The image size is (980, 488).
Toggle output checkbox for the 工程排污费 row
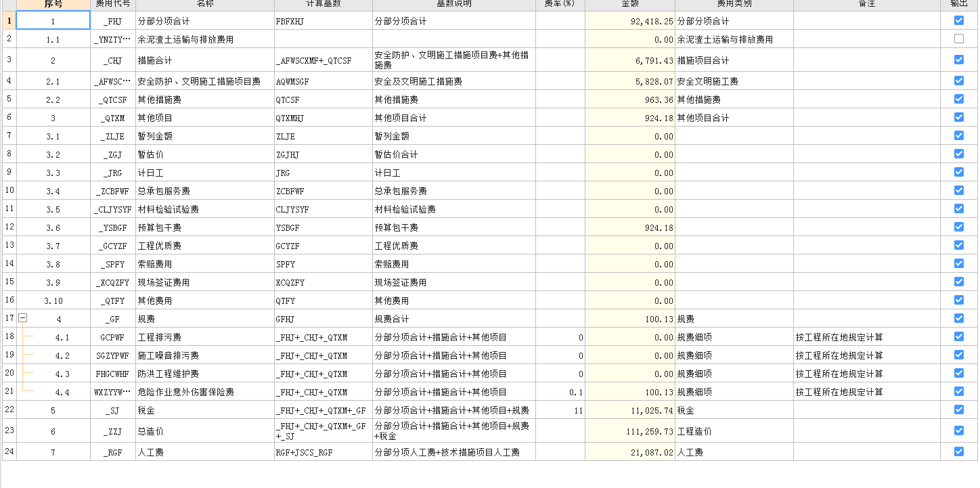[958, 336]
